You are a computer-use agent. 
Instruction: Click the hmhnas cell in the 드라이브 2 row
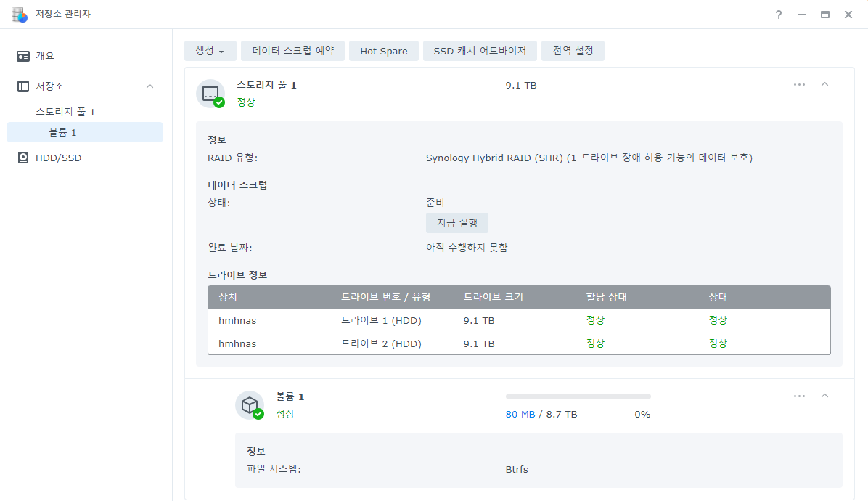tap(237, 343)
